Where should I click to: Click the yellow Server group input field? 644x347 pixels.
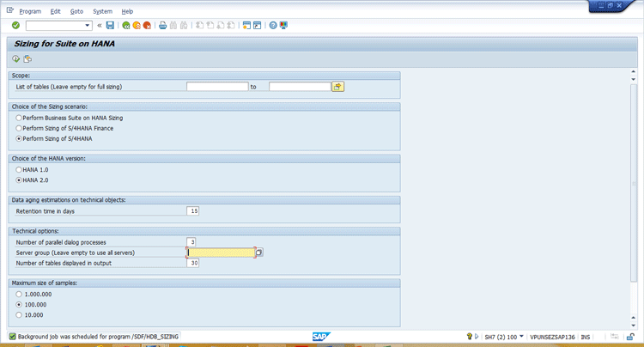coord(221,253)
